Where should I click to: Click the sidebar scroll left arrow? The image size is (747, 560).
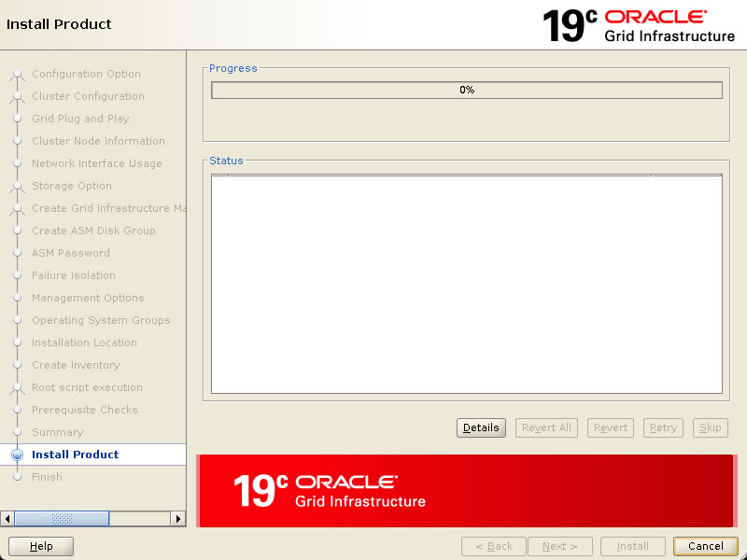[7, 519]
